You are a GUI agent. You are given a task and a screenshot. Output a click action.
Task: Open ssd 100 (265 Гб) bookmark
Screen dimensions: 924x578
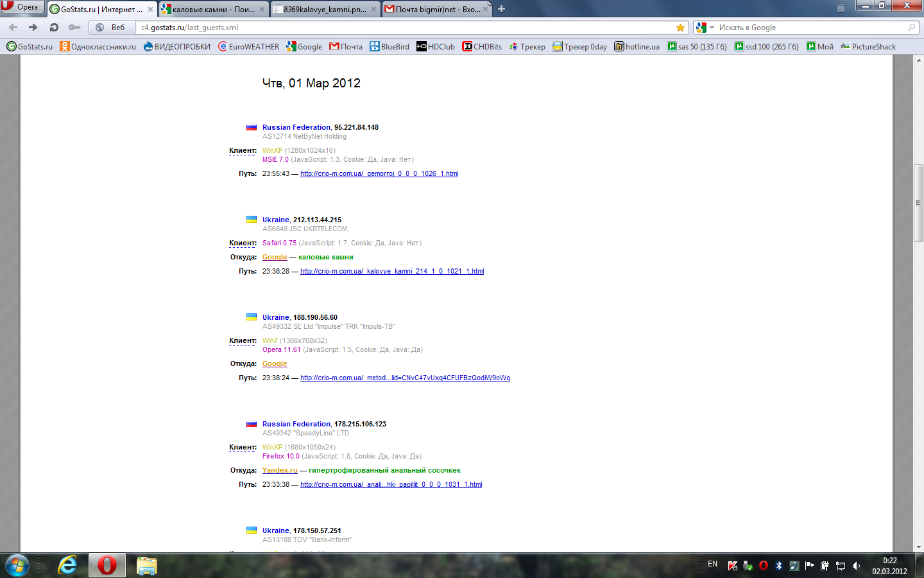[x=767, y=46]
